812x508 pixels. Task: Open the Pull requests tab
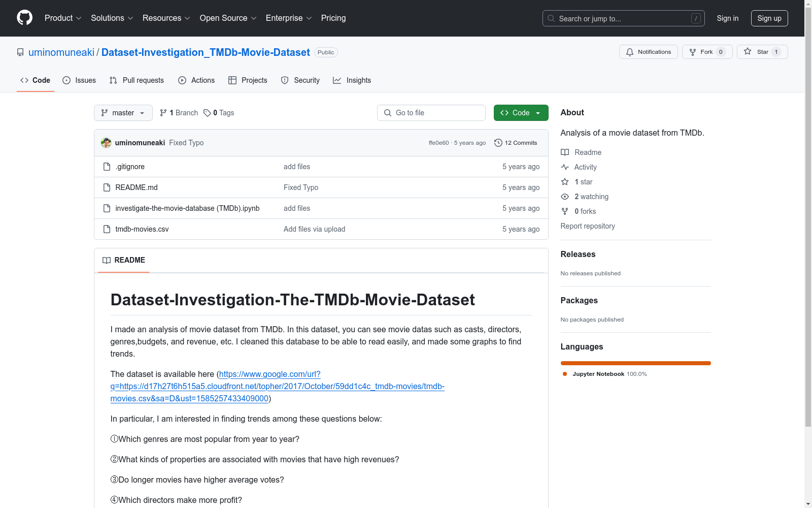pos(137,80)
